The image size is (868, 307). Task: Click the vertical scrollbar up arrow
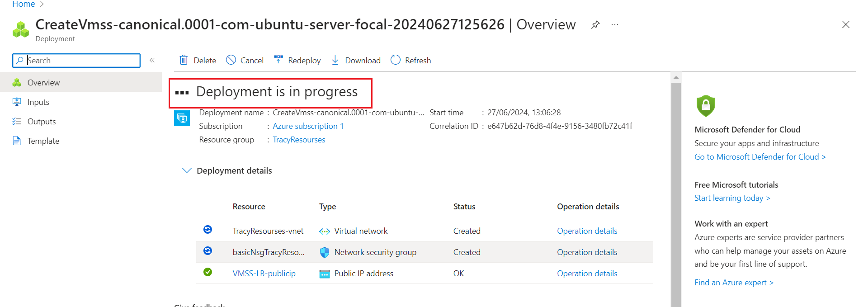[676, 77]
